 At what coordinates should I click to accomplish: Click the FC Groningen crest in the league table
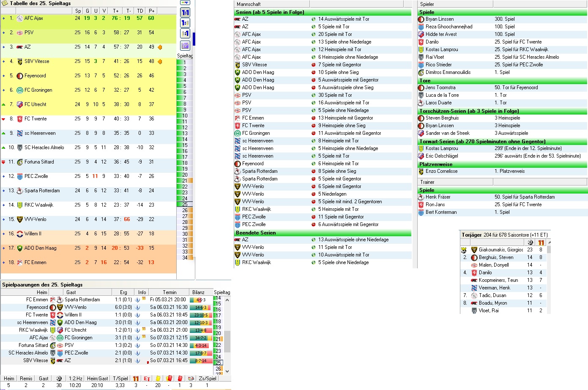pos(19,90)
